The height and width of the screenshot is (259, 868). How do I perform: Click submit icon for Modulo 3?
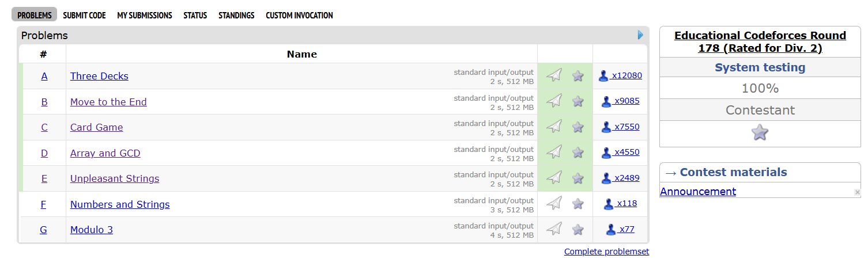pos(554,229)
